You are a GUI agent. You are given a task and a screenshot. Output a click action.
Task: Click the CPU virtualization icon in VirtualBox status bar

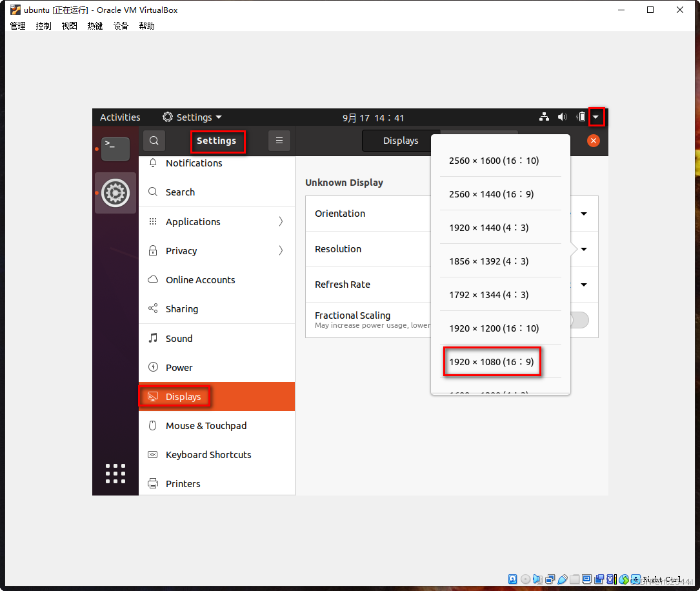click(612, 579)
